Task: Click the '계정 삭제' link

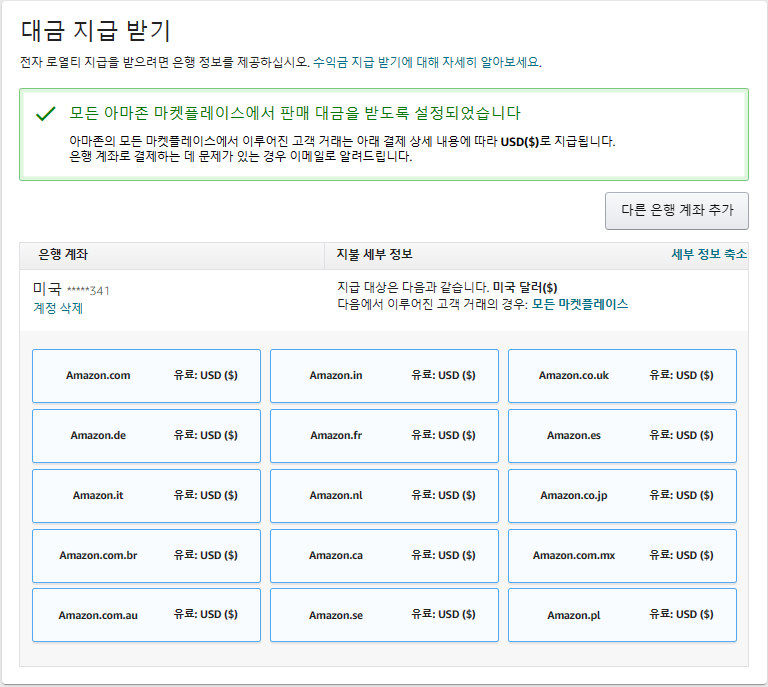Action: point(58,308)
